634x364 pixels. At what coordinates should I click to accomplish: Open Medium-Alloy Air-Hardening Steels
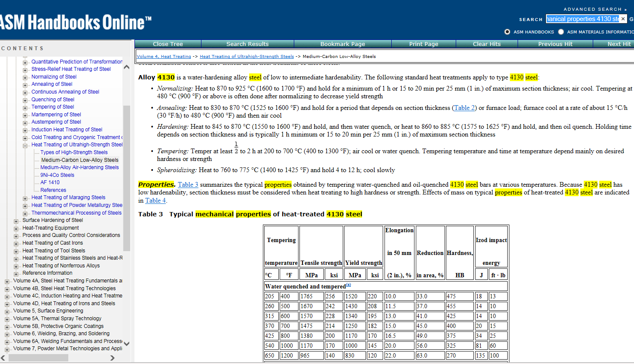79,167
